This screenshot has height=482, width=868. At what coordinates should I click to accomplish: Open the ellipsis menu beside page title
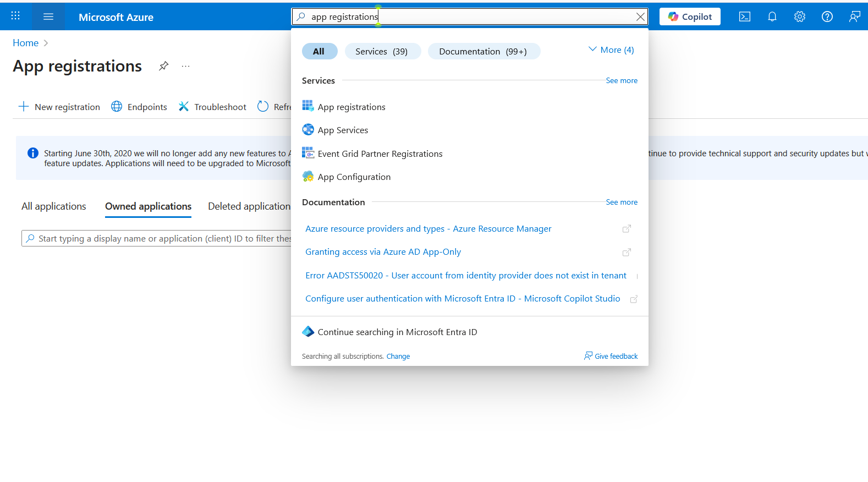tap(186, 67)
